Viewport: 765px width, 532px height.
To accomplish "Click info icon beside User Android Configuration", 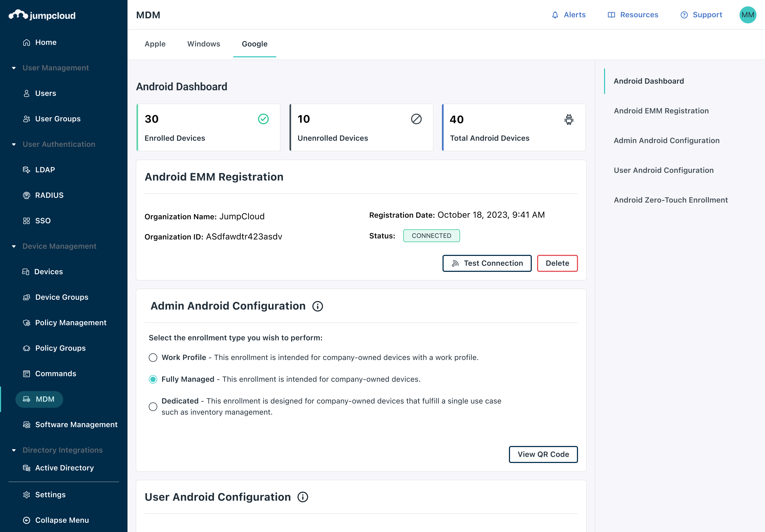I will pyautogui.click(x=303, y=497).
